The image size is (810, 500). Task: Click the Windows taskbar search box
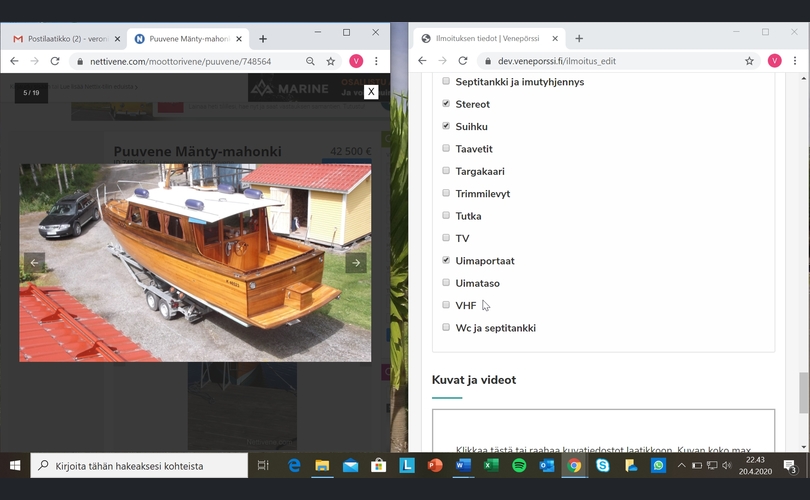139,465
